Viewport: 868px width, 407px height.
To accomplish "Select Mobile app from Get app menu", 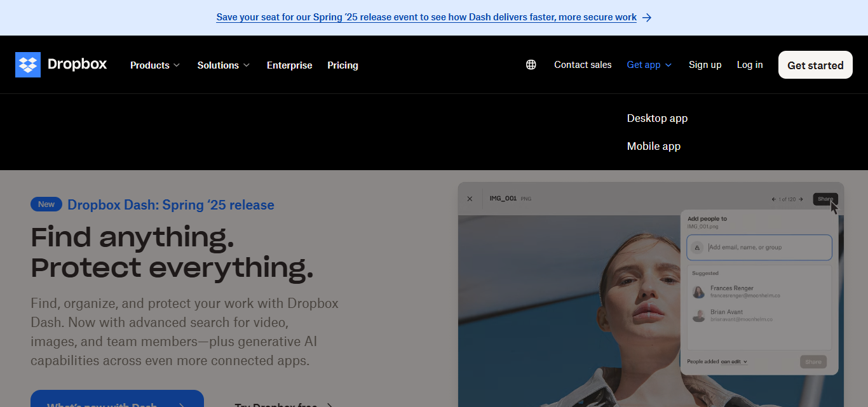I will [x=654, y=146].
